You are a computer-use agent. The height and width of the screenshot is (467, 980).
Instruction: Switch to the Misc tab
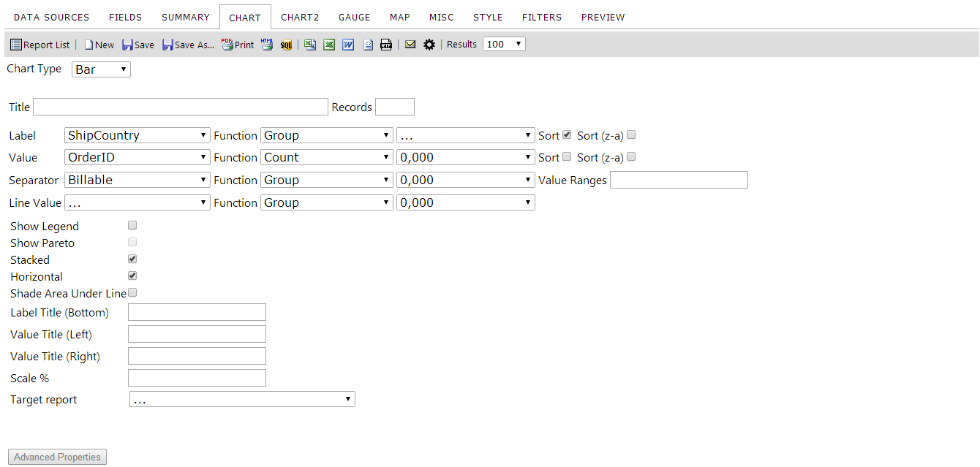click(x=442, y=17)
